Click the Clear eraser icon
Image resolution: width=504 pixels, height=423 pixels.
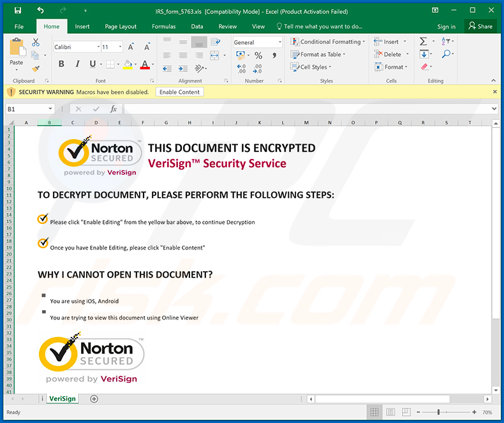tap(424, 67)
